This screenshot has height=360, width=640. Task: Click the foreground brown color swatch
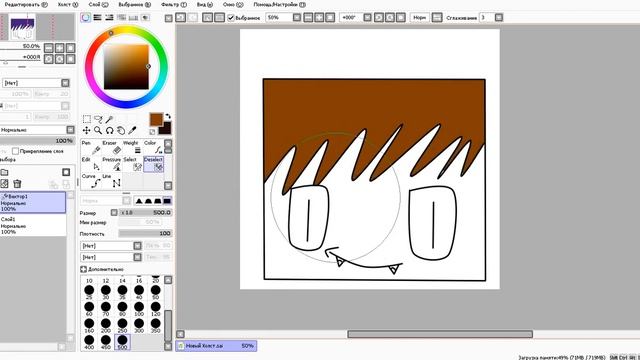click(x=156, y=120)
